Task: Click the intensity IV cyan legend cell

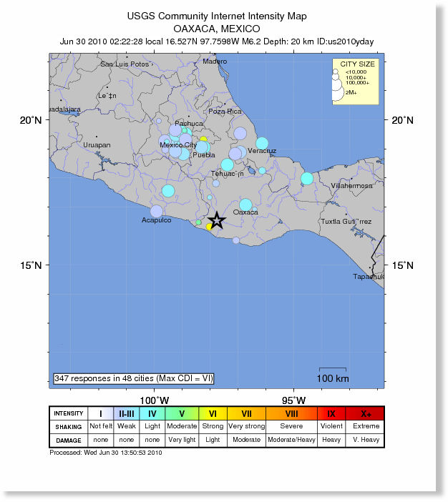Action: [x=152, y=413]
